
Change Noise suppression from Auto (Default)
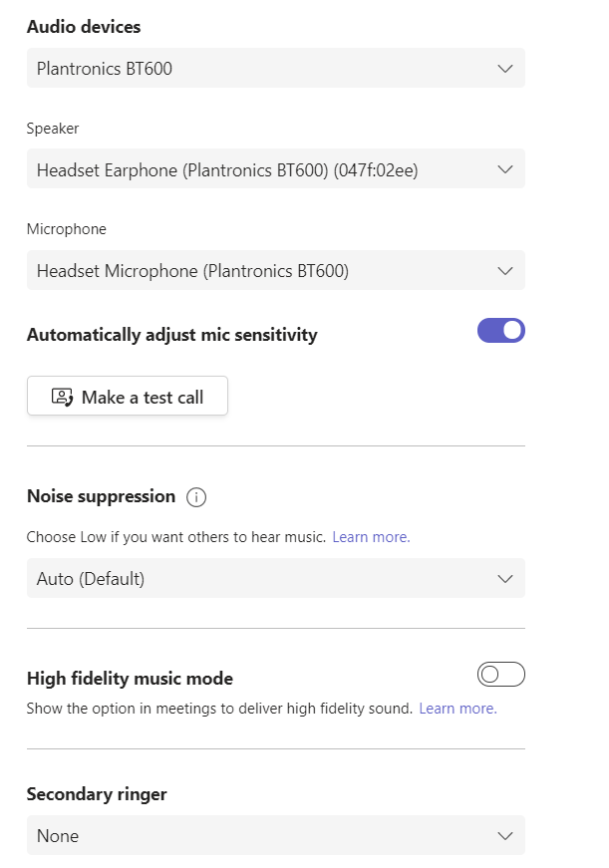point(276,578)
